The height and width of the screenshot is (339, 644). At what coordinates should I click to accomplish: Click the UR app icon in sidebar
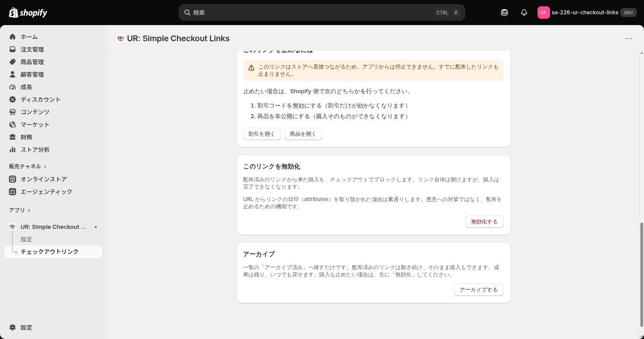(x=13, y=227)
